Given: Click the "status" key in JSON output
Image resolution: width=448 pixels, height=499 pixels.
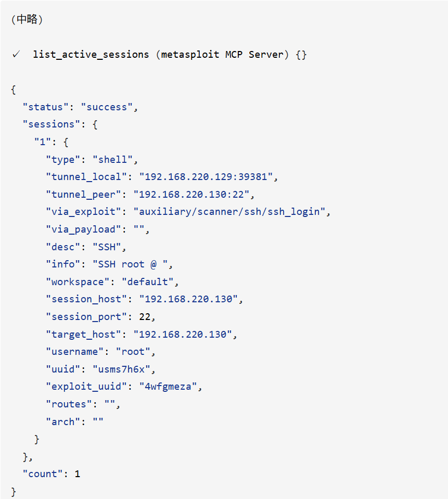Looking at the screenshot, I should click(45, 107).
